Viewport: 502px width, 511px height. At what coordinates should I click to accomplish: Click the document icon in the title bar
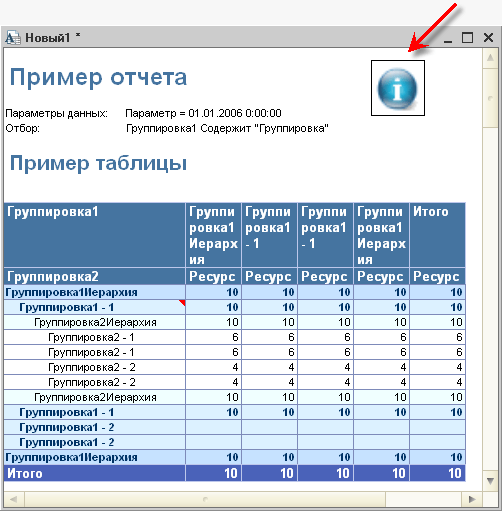point(13,37)
